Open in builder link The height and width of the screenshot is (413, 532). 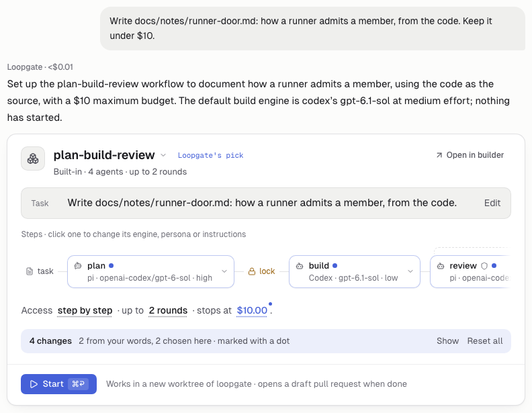(470, 155)
